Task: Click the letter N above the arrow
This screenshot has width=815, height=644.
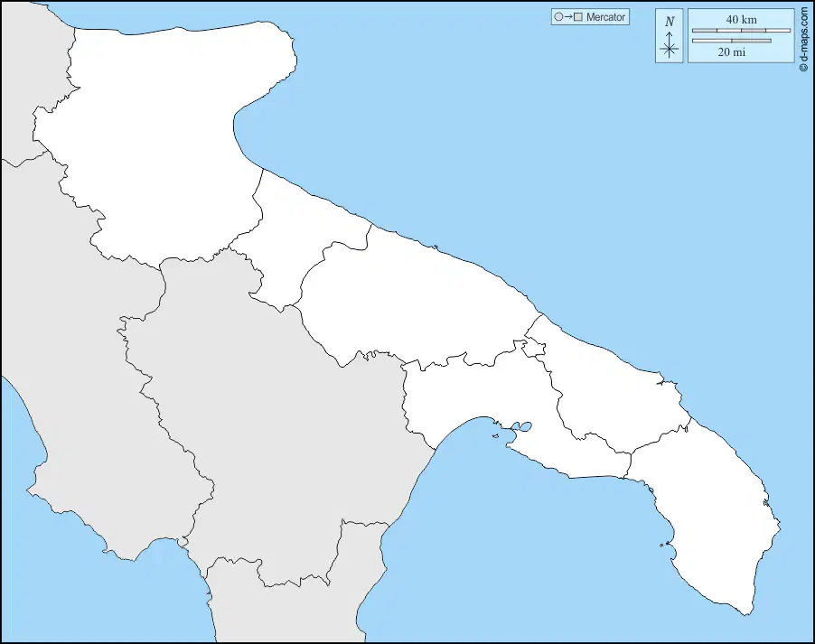Action: [670, 22]
